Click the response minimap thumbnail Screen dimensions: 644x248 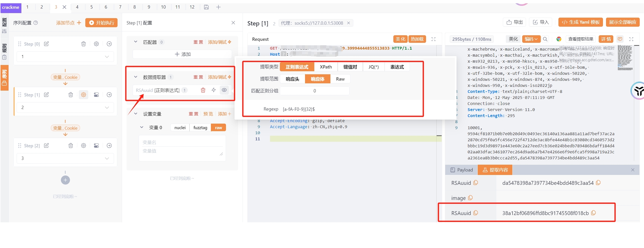625,58
